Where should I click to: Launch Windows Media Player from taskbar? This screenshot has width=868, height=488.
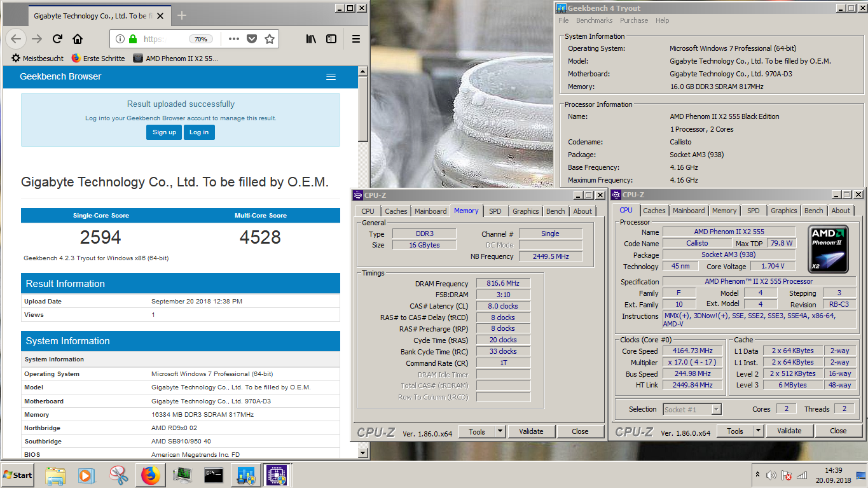point(86,475)
